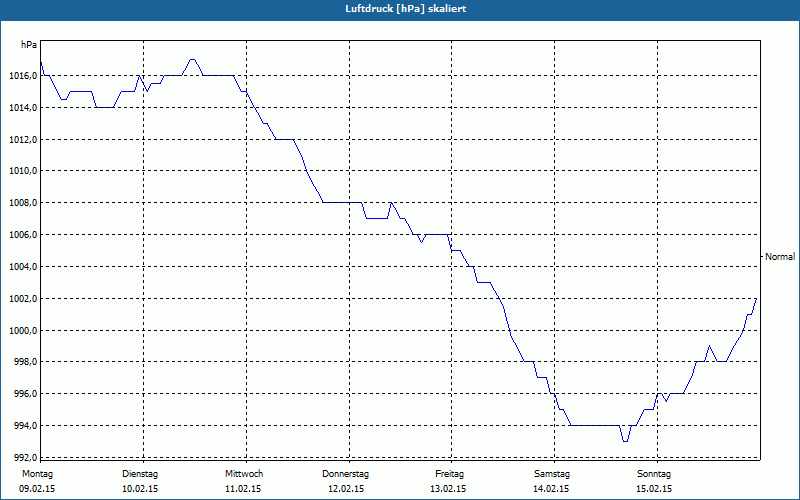Click the 'Montag' day label

point(37,474)
